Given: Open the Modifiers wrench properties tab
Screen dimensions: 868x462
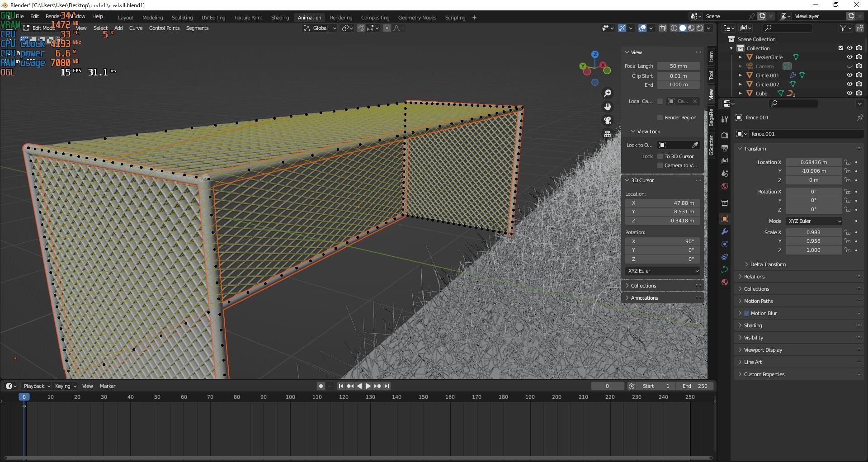Looking at the screenshot, I should (x=725, y=231).
